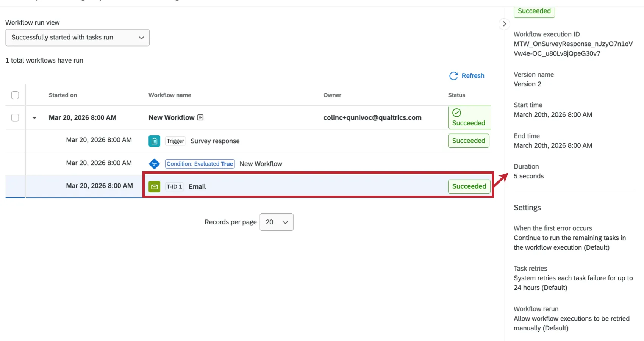
Task: Click the play icon next to New Workflow
Action: click(x=200, y=117)
